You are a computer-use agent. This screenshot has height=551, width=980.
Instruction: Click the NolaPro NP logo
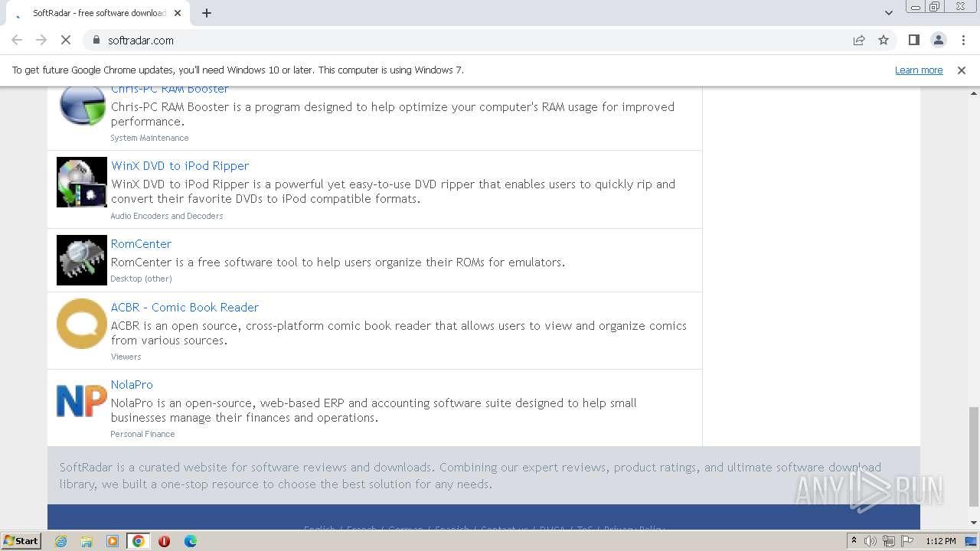click(82, 401)
